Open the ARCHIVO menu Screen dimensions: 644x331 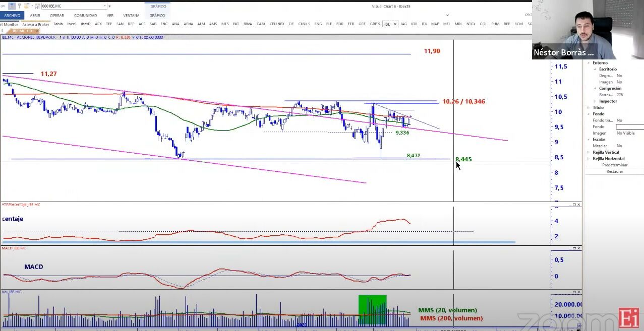click(x=12, y=15)
